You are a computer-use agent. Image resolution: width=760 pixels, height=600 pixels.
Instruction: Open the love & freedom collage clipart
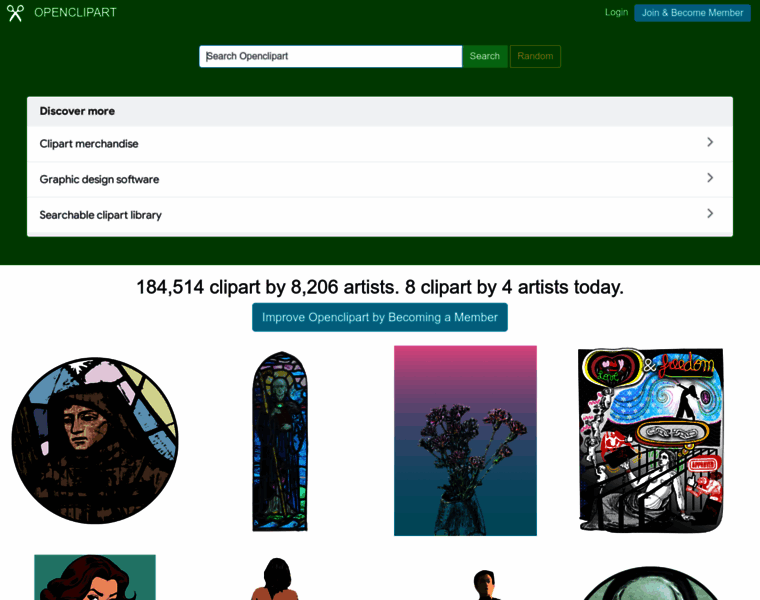(x=650, y=440)
